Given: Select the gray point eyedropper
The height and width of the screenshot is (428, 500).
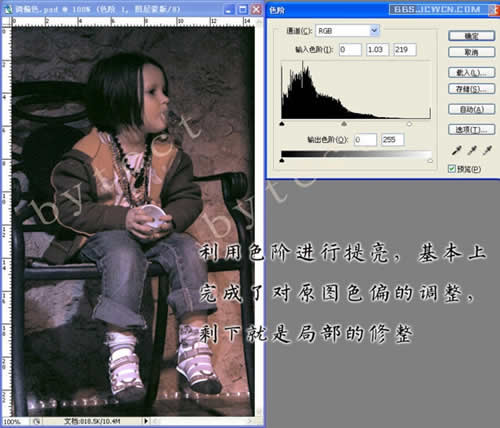Looking at the screenshot, I should click(472, 150).
